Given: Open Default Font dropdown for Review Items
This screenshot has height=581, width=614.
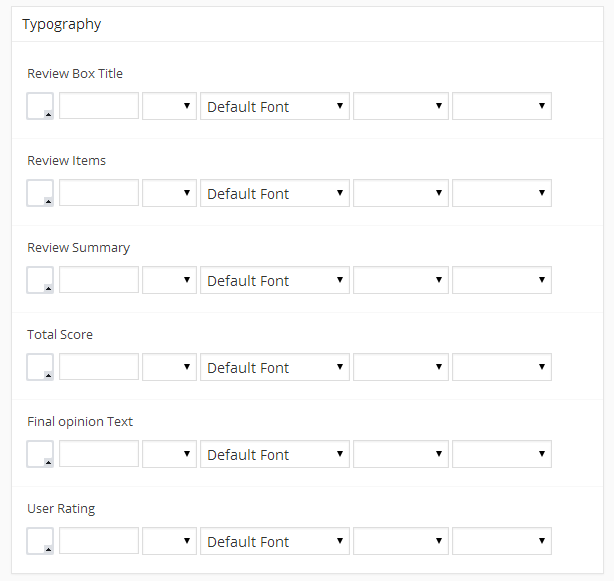Looking at the screenshot, I should (x=275, y=193).
